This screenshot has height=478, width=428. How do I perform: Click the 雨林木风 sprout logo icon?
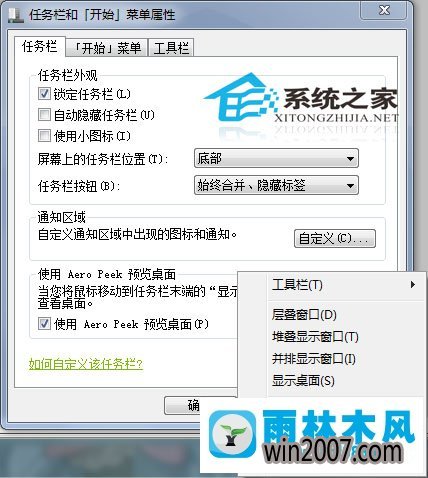tap(233, 434)
